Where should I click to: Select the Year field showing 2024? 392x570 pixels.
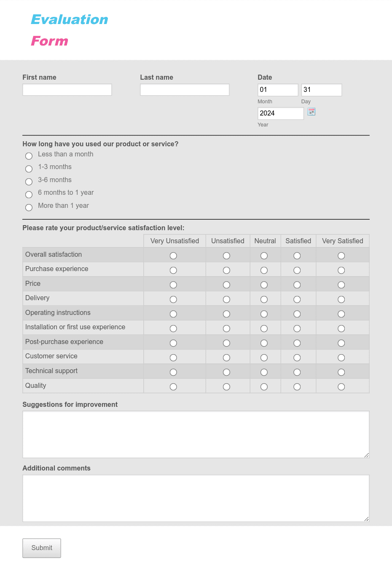pos(281,113)
